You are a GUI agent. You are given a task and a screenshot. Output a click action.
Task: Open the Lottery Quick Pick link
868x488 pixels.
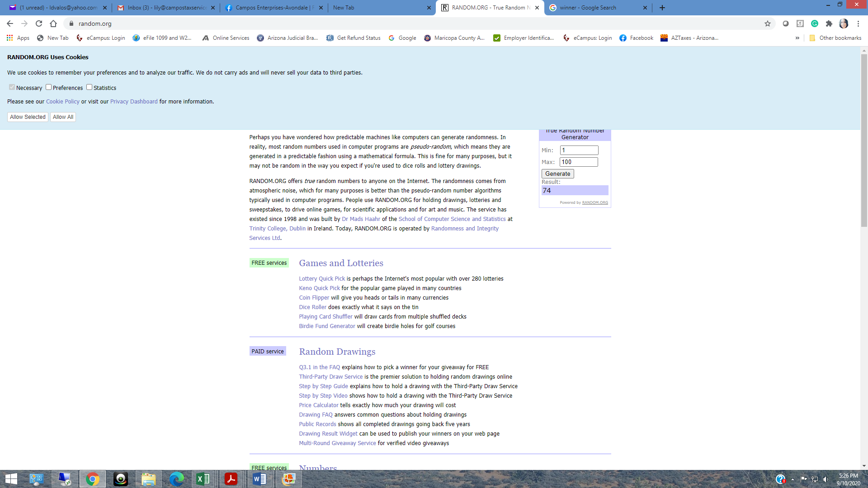(321, 279)
